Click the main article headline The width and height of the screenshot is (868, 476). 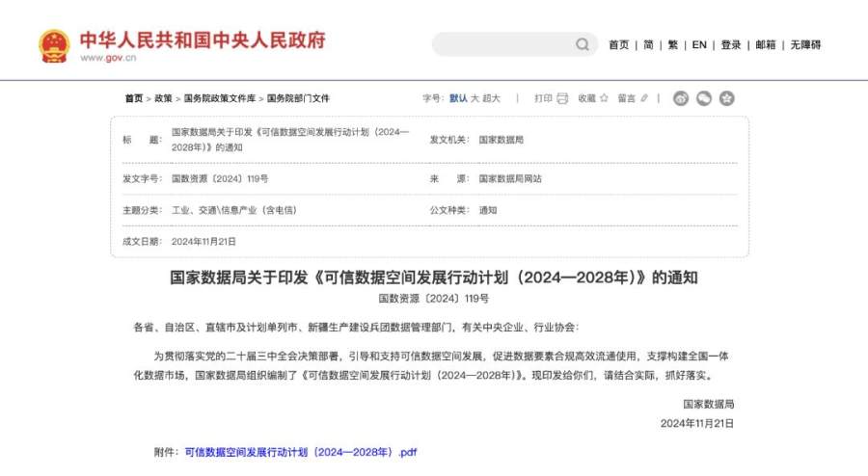click(433, 278)
